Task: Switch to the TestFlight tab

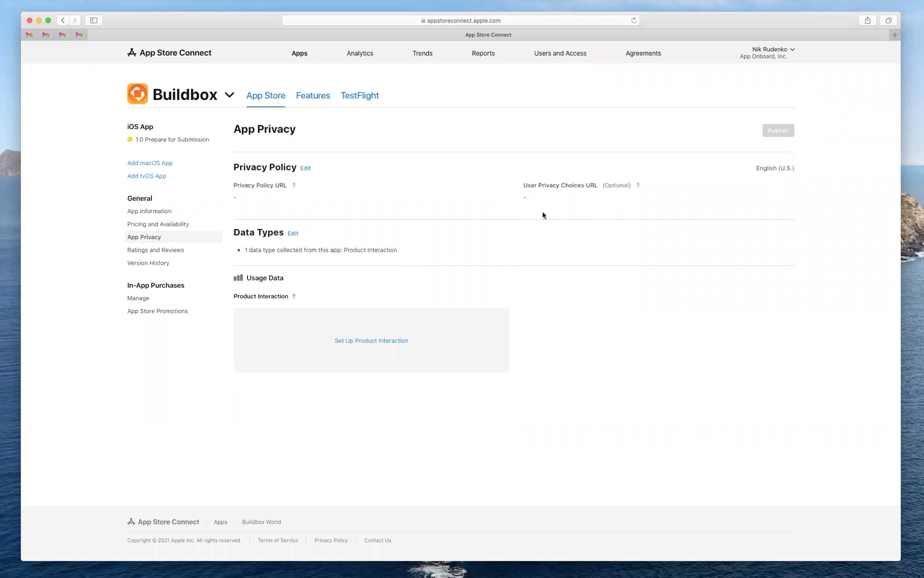Action: tap(360, 95)
